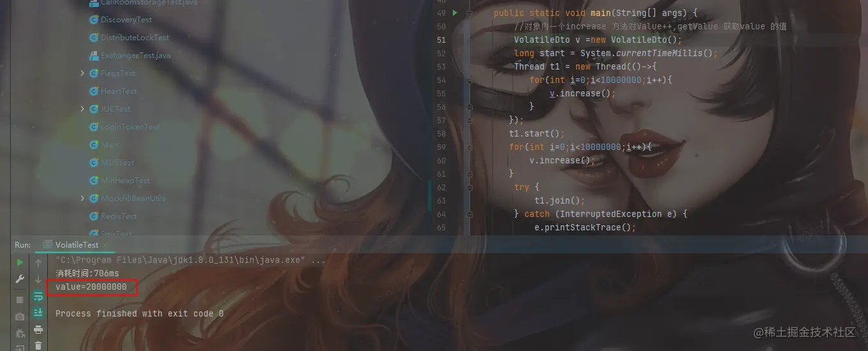This screenshot has width=868, height=351.
Task: Click the '消耗时间:706ms' console line
Action: 87,273
